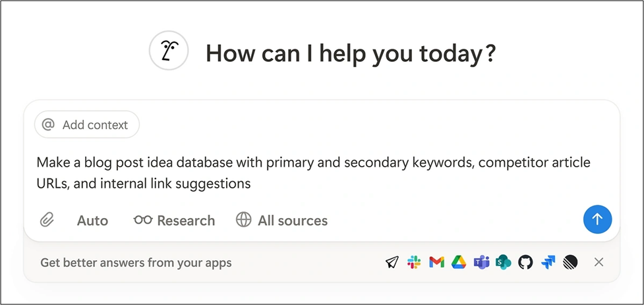Click the "How can I help you today?" heading

click(x=350, y=53)
